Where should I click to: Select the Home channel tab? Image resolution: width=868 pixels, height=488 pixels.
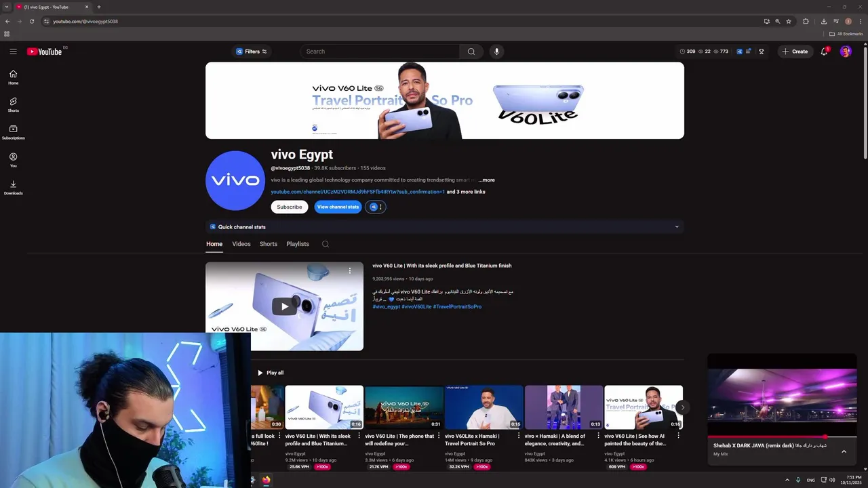pos(214,244)
